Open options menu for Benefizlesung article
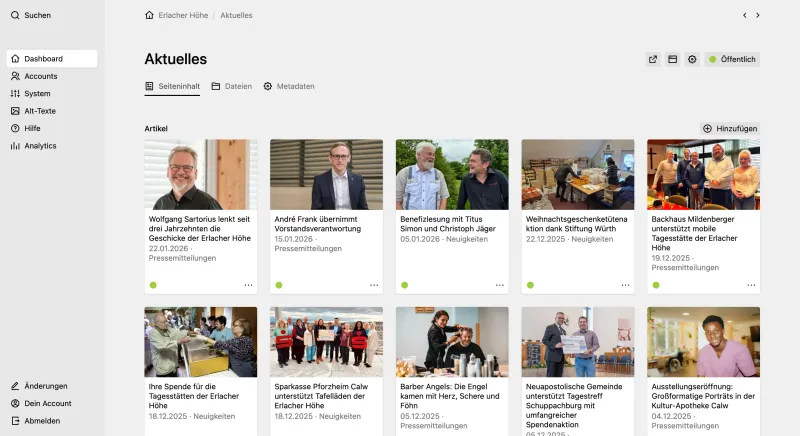The width and height of the screenshot is (800, 436). (x=499, y=285)
